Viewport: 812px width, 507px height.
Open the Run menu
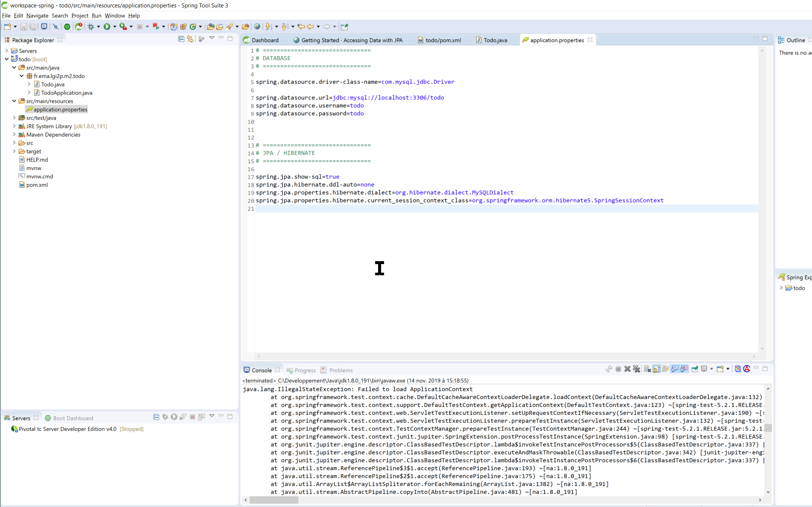96,16
